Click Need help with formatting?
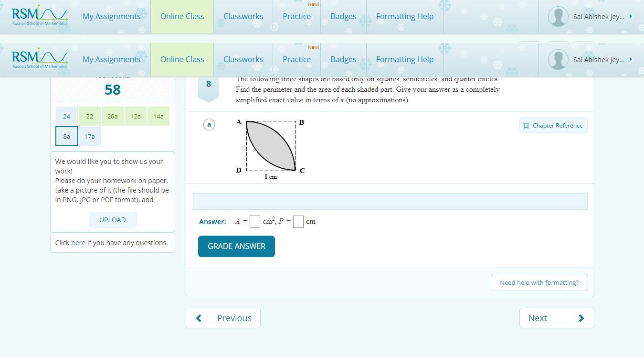644x357 pixels. coord(539,282)
